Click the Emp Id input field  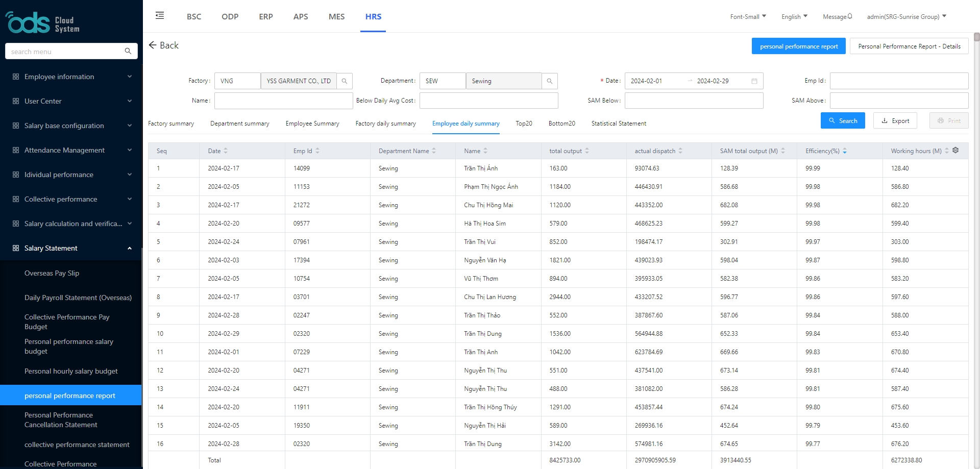899,81
